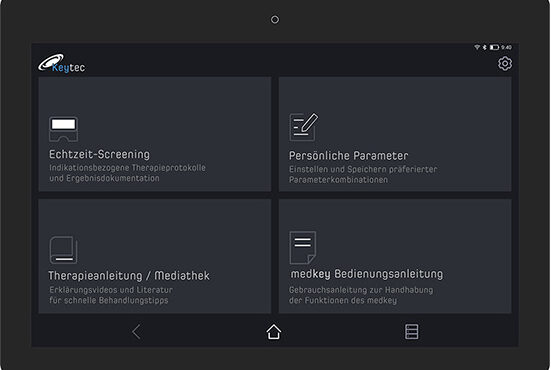This screenshot has width=551, height=370.
Task: Tap the Wi-Fi status icon
Action: point(477,47)
